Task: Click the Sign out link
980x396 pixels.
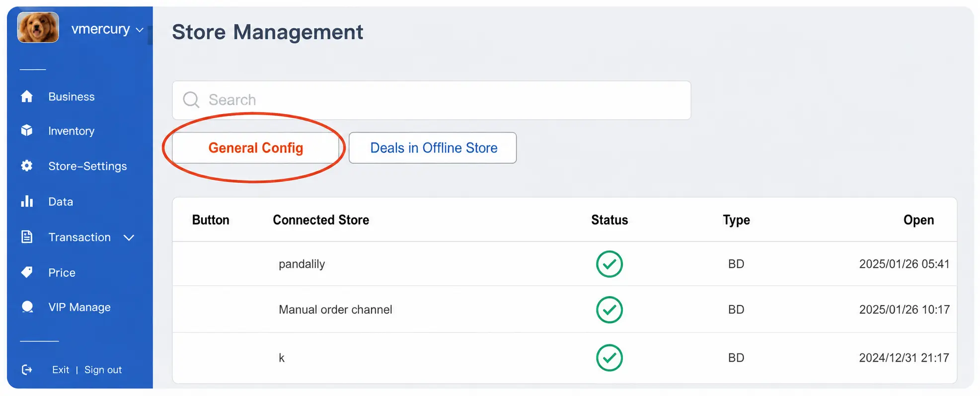Action: pyautogui.click(x=103, y=370)
